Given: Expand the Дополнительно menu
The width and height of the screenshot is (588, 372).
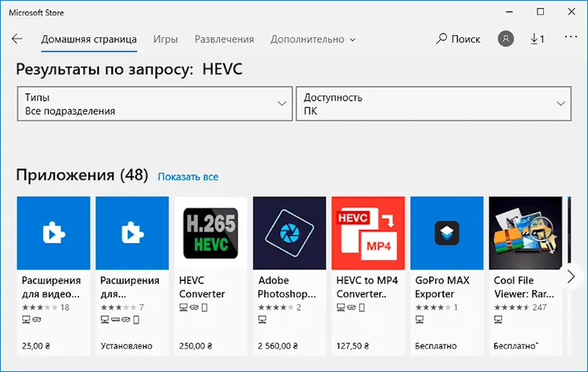Looking at the screenshot, I should tap(313, 39).
